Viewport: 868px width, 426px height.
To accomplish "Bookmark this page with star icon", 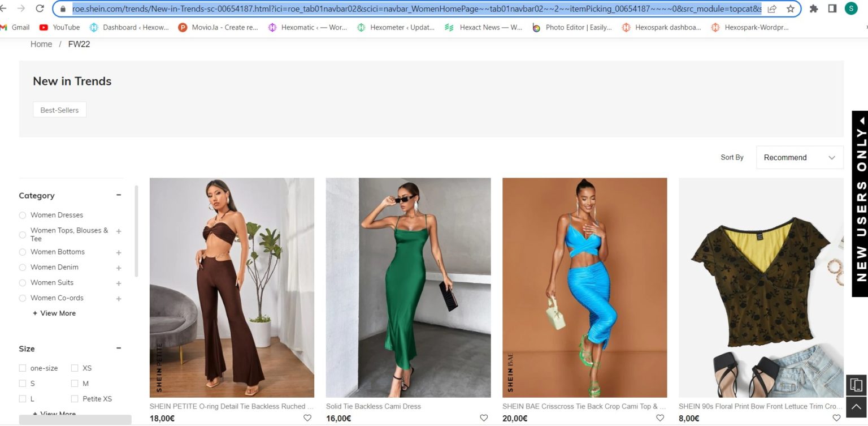I will [790, 8].
